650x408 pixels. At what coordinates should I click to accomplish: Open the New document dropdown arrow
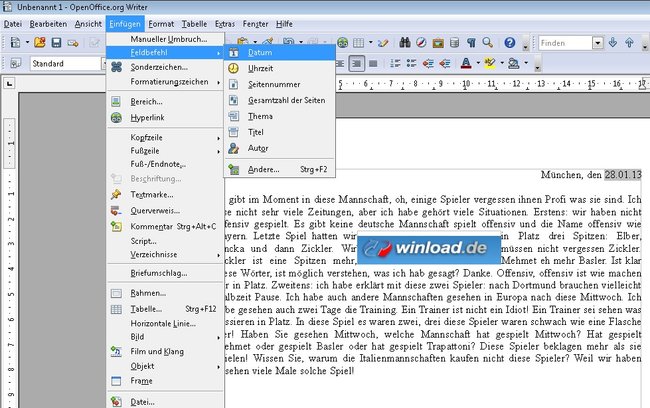pyautogui.click(x=27, y=42)
